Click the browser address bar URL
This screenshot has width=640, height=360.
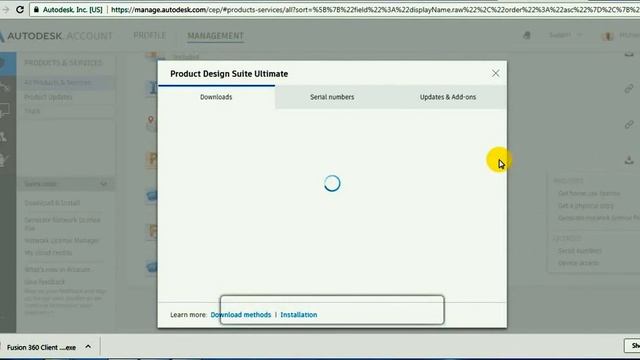click(373, 9)
